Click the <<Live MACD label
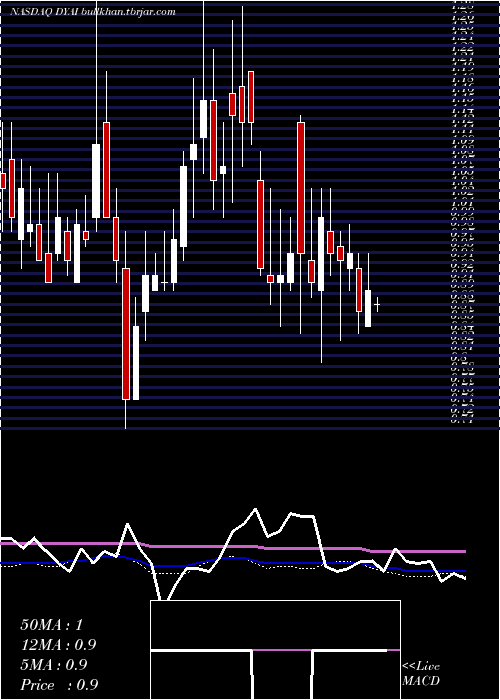The height and width of the screenshot is (700, 500). pyautogui.click(x=421, y=674)
